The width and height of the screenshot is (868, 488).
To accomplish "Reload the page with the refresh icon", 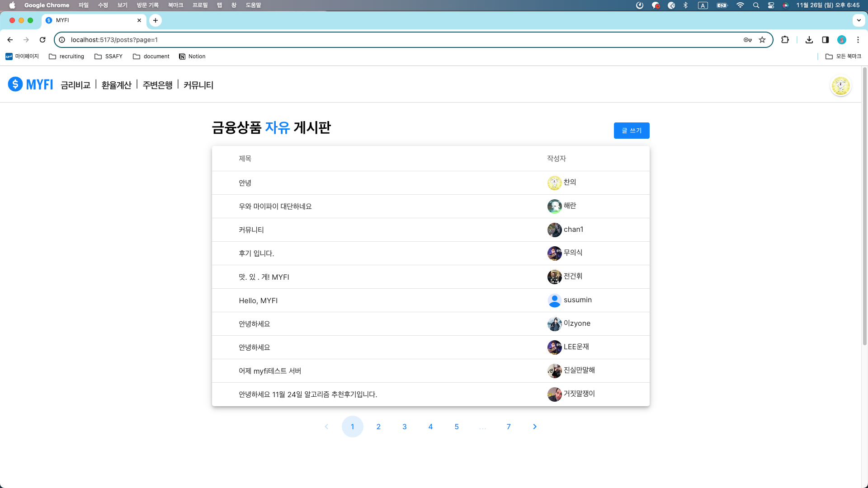I will pos(42,40).
